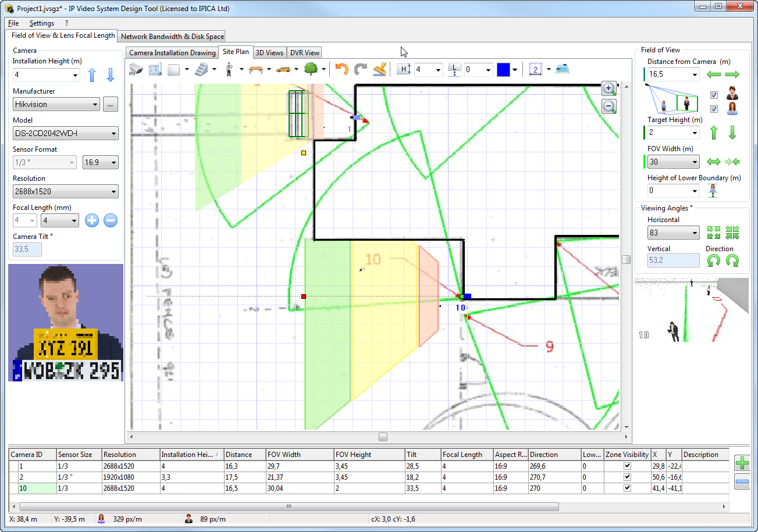Open the ? help menu
Viewport: 758px width, 532px height.
[x=66, y=23]
